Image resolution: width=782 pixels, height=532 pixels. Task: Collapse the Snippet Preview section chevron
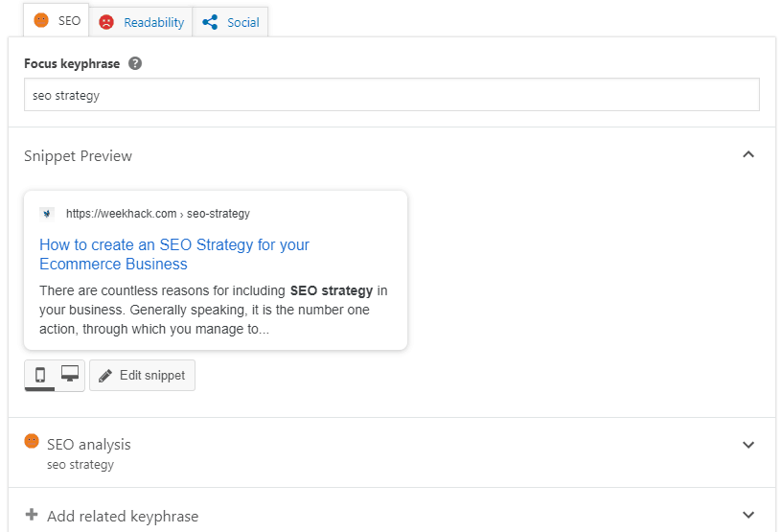pos(748,154)
